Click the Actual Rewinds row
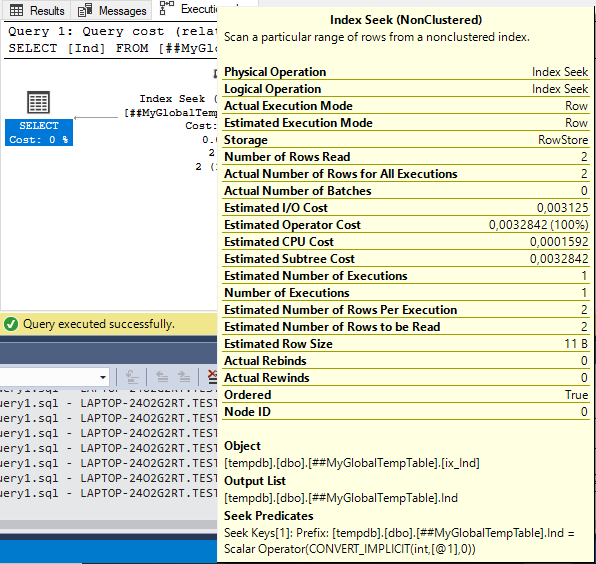 point(406,378)
